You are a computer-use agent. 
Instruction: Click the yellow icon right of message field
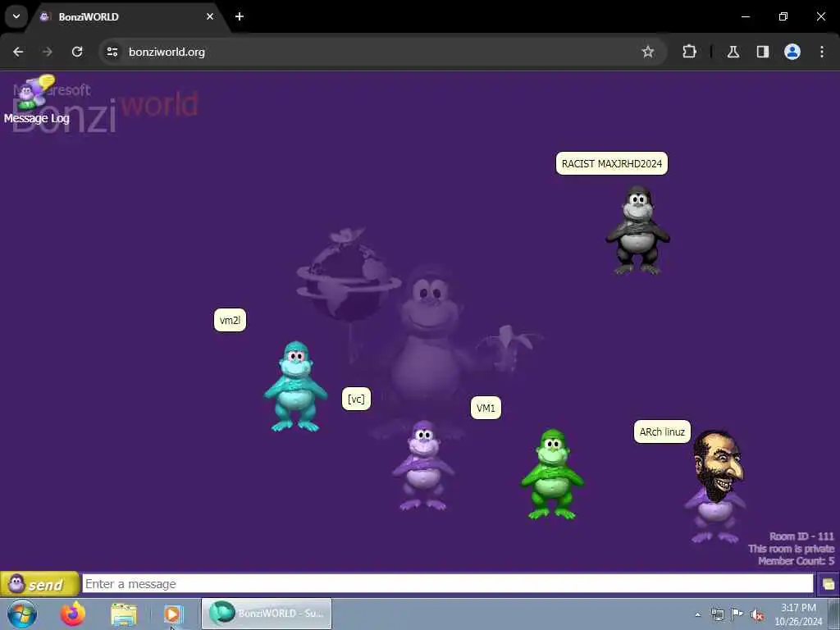(829, 584)
